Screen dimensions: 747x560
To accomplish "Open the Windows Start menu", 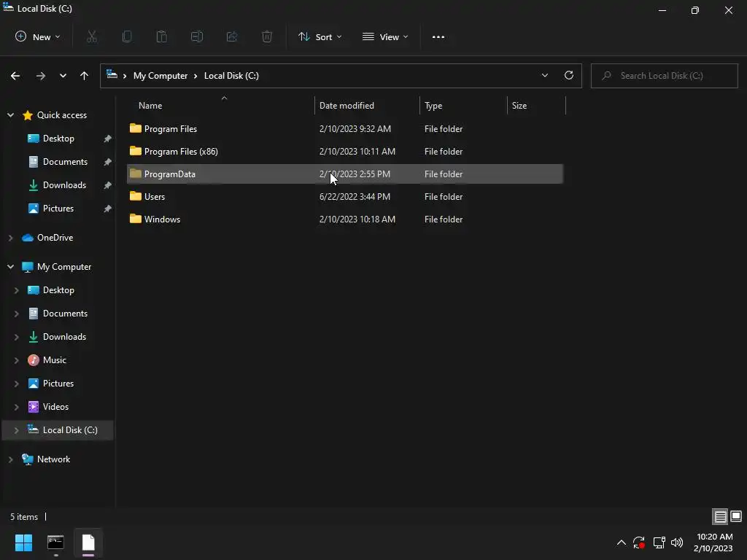I will [x=23, y=542].
